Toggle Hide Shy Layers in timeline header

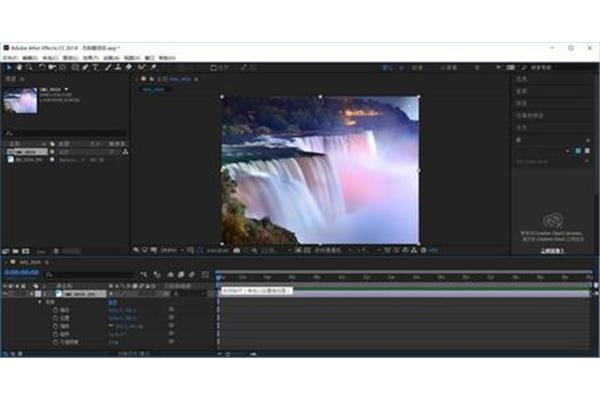(171, 274)
